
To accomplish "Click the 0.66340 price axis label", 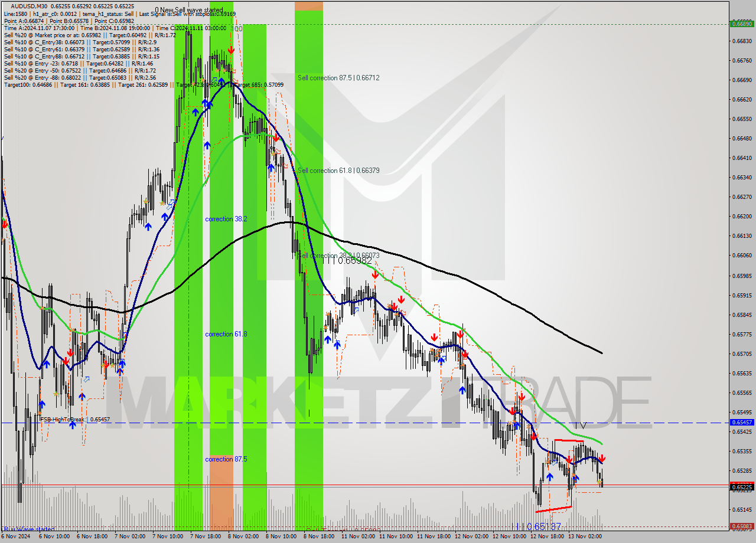I will pos(742,177).
